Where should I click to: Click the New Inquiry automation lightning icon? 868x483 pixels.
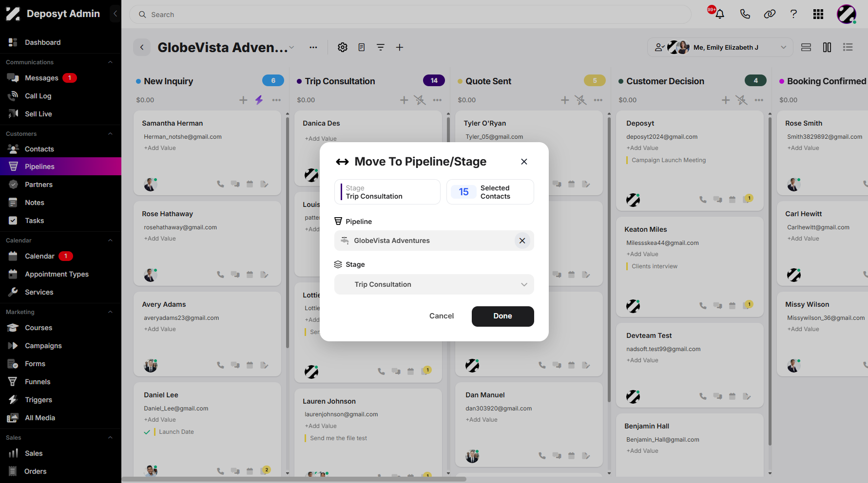pyautogui.click(x=259, y=100)
